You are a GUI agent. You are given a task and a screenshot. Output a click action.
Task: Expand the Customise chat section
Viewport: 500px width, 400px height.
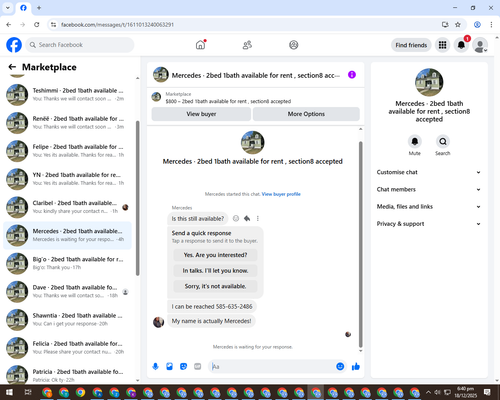pyautogui.click(x=429, y=172)
